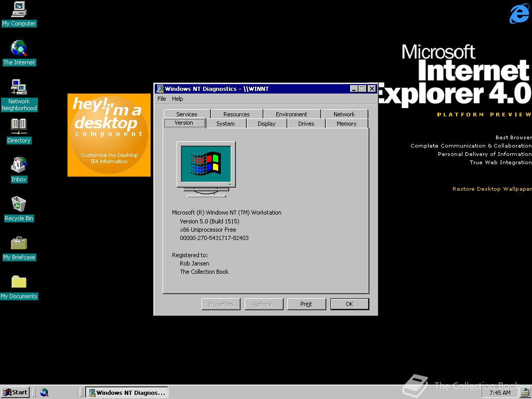This screenshot has width=532, height=399.
Task: Click Best Browser link
Action: pos(514,137)
